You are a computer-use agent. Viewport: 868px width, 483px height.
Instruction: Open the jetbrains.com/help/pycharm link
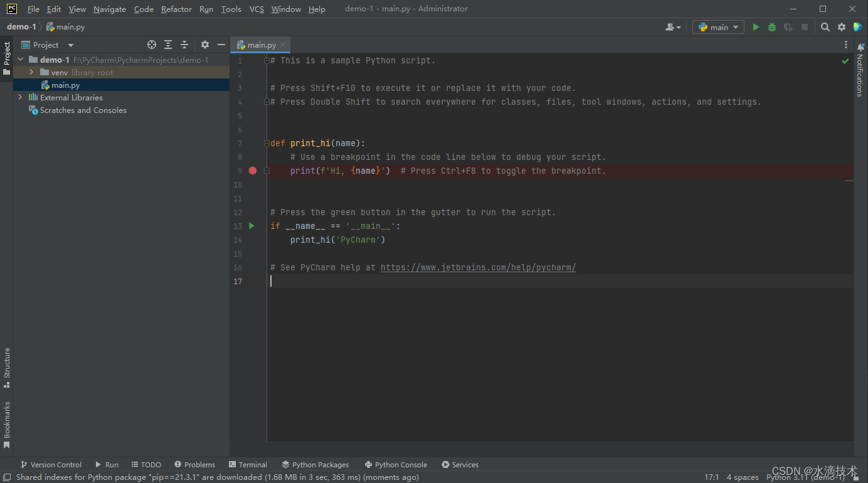point(478,267)
